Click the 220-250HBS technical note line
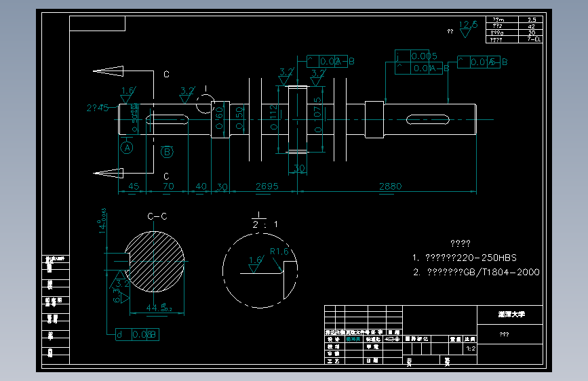This screenshot has height=381, width=588. pyautogui.click(x=465, y=258)
